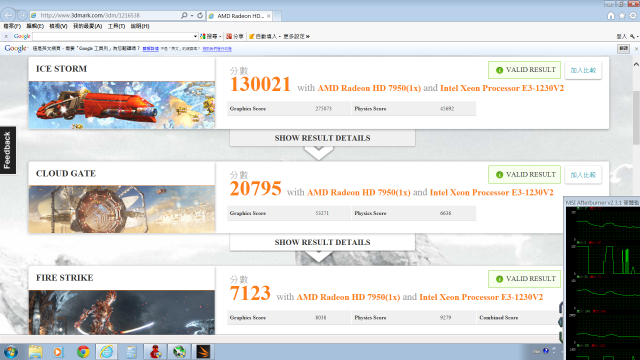640x360 pixels.
Task: Open the browser Home icon
Action: [x=611, y=16]
